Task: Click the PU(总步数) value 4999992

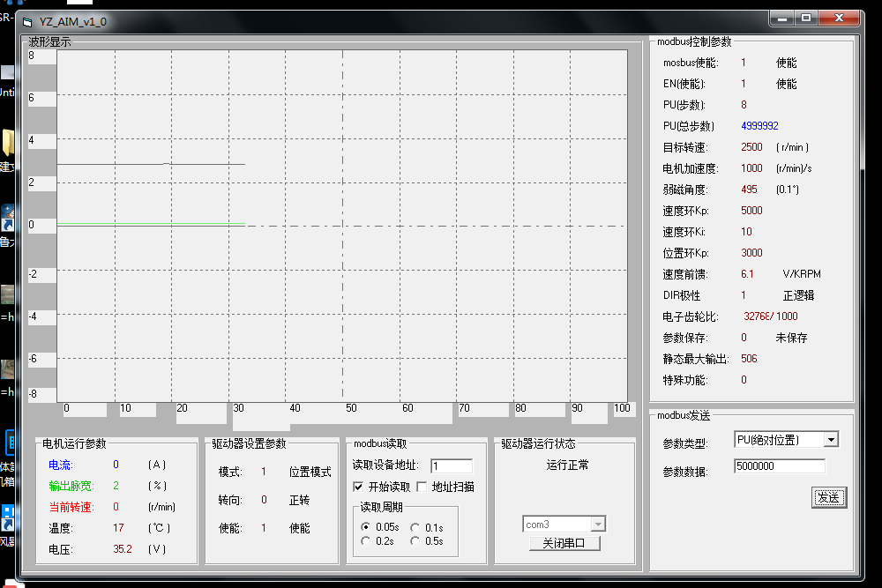Action: [x=759, y=126]
